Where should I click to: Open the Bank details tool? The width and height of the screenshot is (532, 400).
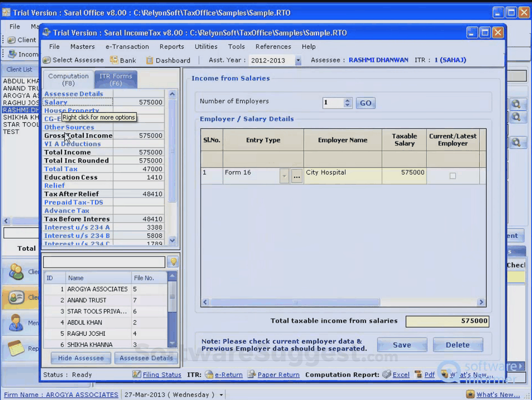point(123,60)
